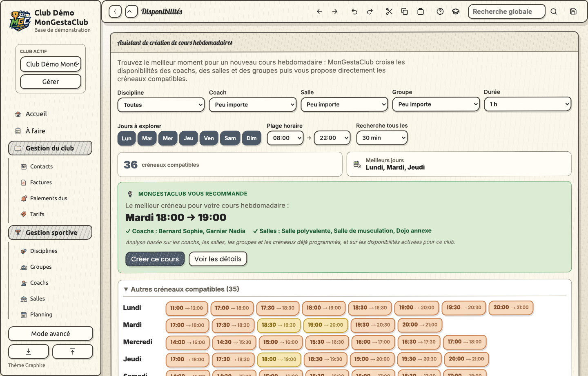The width and height of the screenshot is (588, 376).
Task: Go to previous page with left arrow
Action: click(x=319, y=11)
